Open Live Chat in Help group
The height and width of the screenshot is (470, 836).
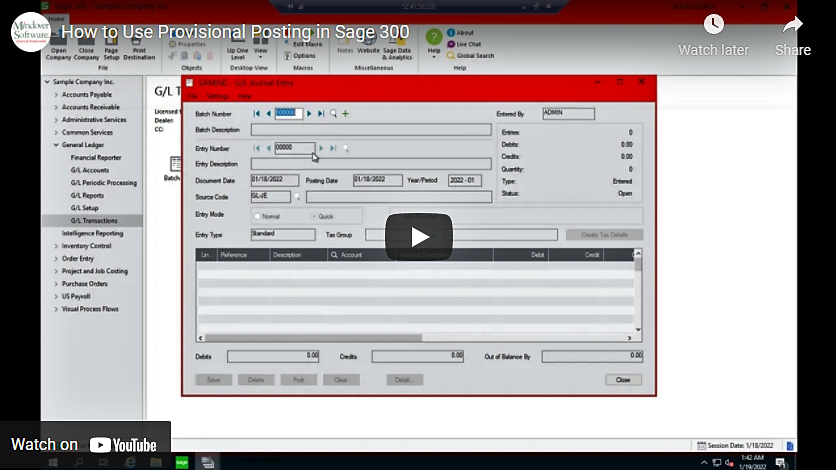(464, 44)
